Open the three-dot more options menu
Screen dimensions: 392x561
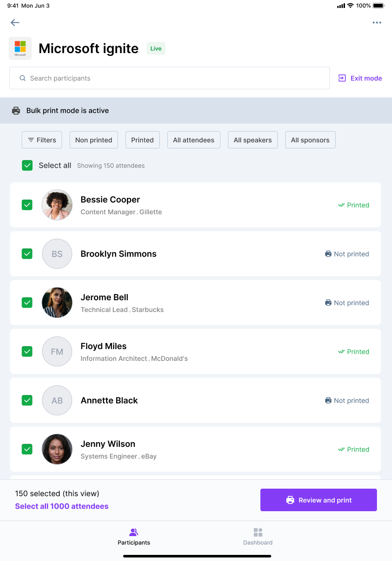[376, 23]
